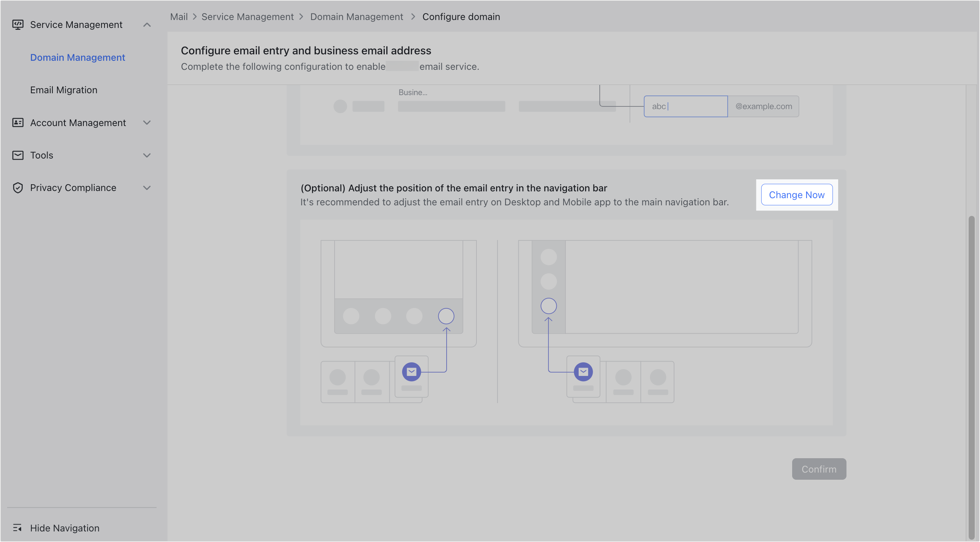Click the Service Management monitor icon
Screen dimensions: 980x542
(18, 25)
